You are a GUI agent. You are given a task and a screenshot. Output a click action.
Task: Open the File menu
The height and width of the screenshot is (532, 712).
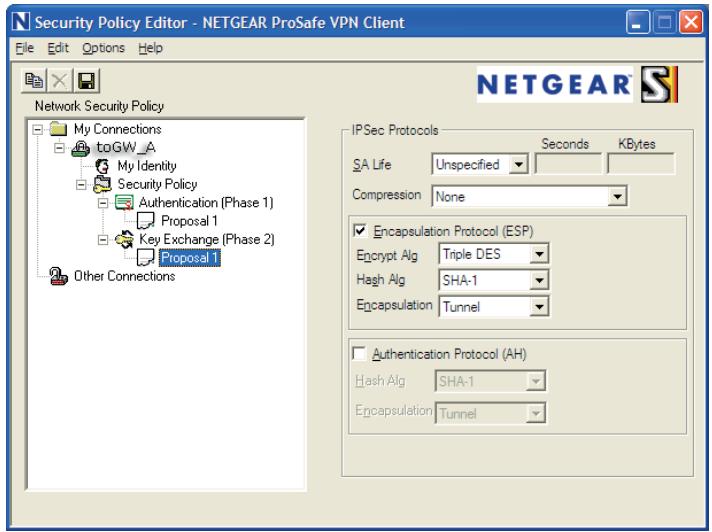[25, 48]
